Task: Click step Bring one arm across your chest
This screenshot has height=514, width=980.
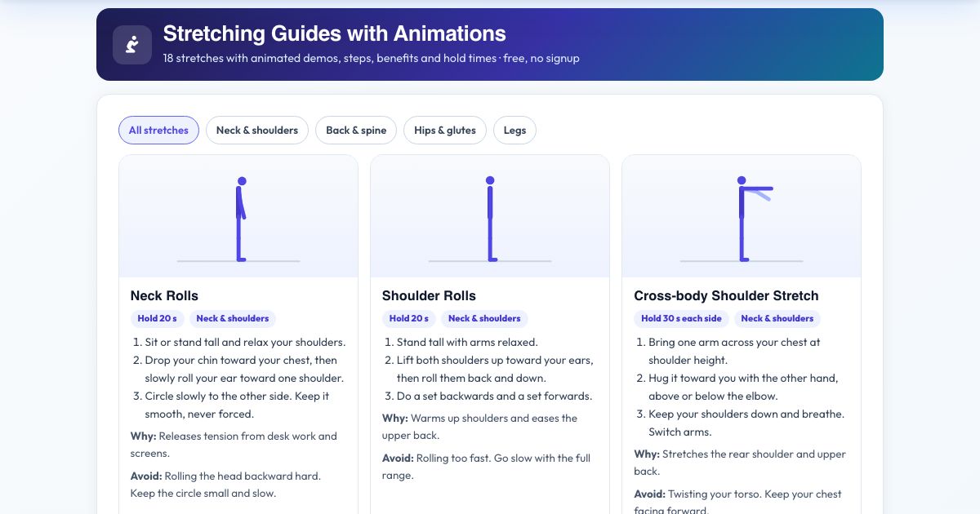Action: 734,351
